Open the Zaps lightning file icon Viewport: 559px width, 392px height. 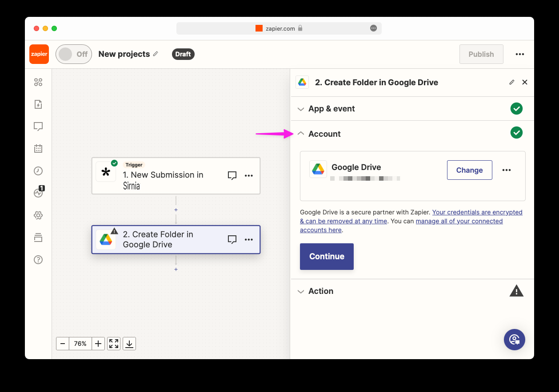[38, 104]
